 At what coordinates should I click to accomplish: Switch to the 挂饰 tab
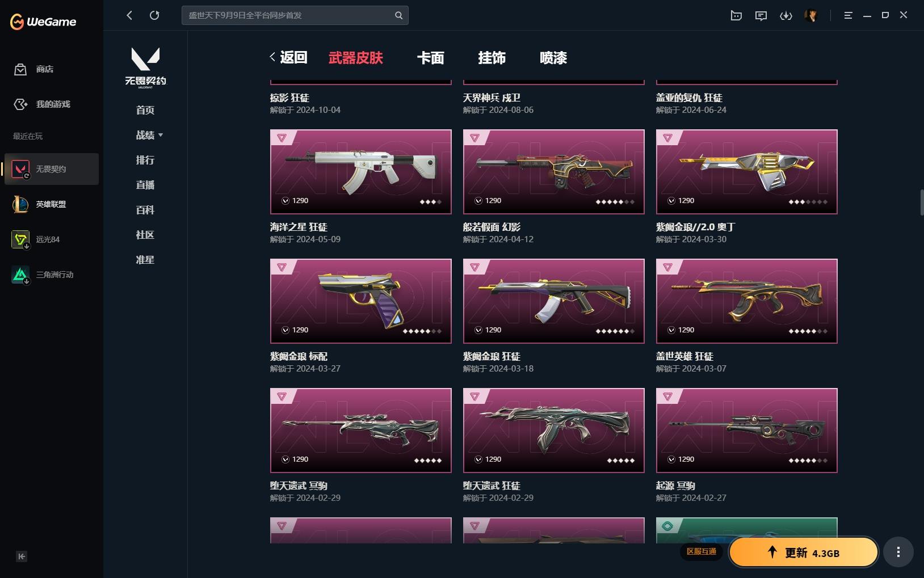492,58
